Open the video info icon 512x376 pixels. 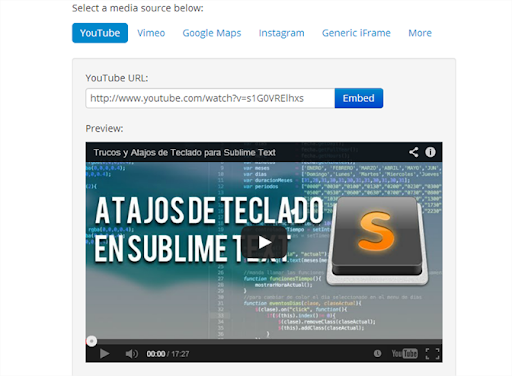[430, 152]
